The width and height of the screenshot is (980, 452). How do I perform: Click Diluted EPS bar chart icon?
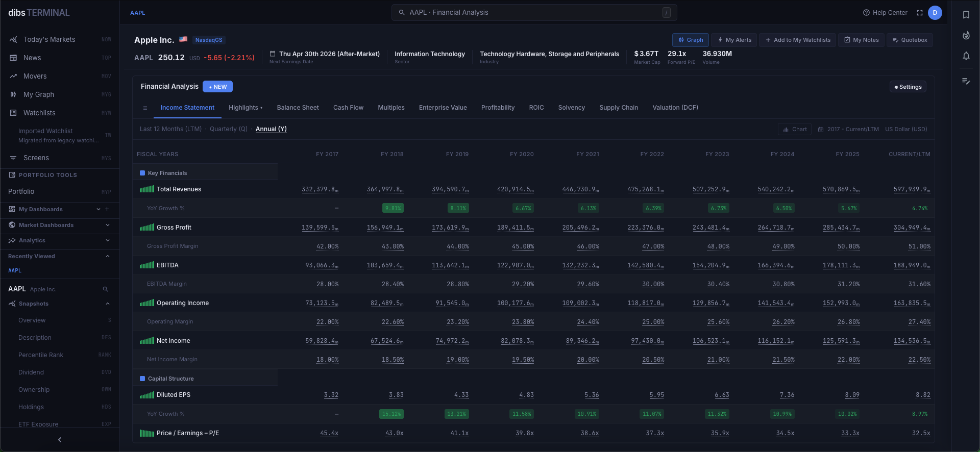[146, 395]
